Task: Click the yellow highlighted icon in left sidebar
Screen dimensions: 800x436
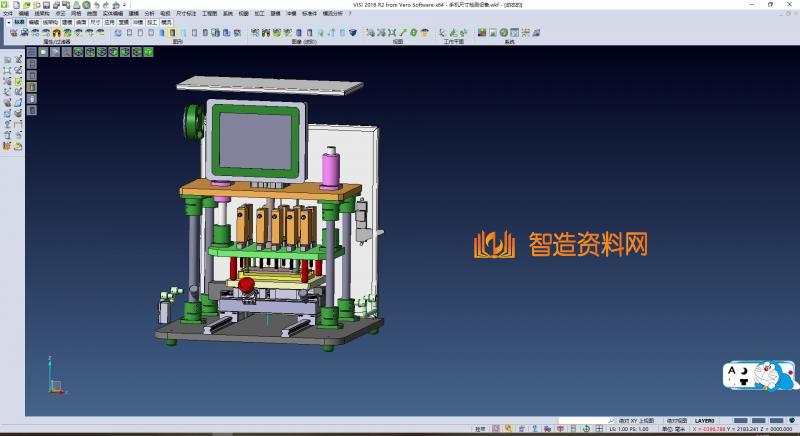Action: [x=31, y=86]
